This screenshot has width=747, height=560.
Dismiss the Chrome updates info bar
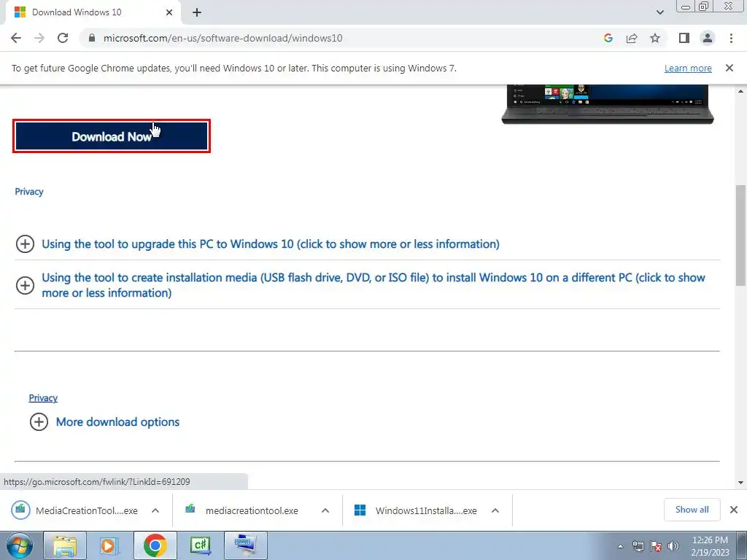[x=729, y=68]
